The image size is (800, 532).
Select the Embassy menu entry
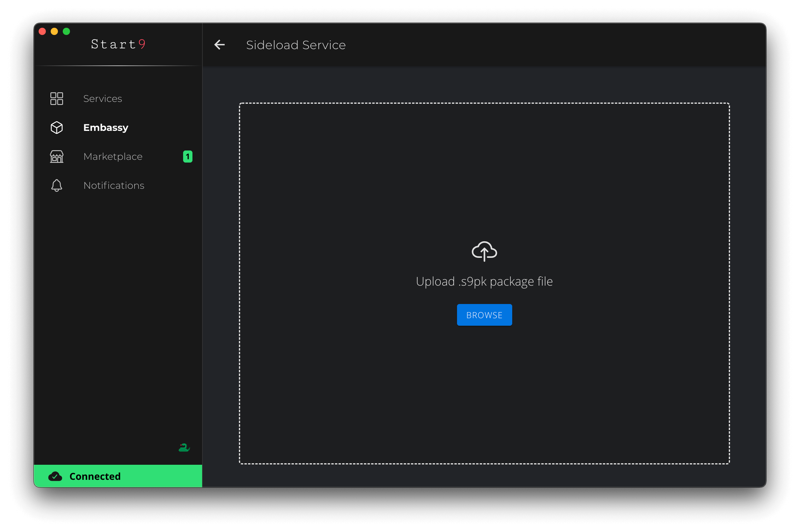(x=106, y=128)
